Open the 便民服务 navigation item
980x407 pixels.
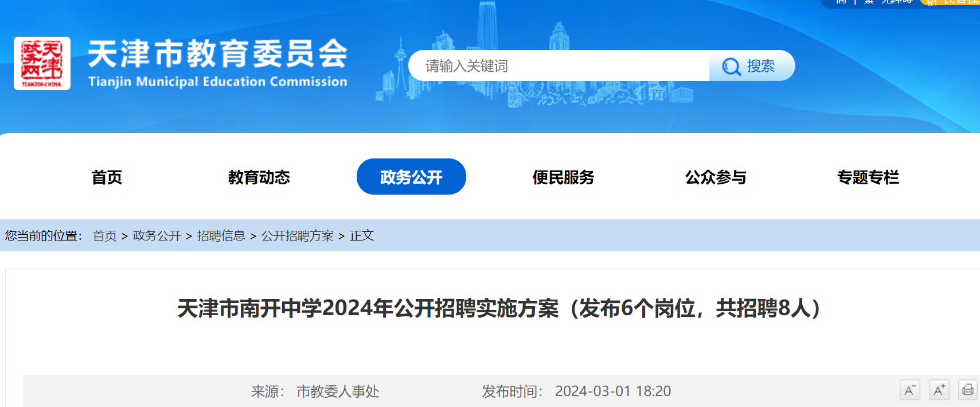point(563,177)
